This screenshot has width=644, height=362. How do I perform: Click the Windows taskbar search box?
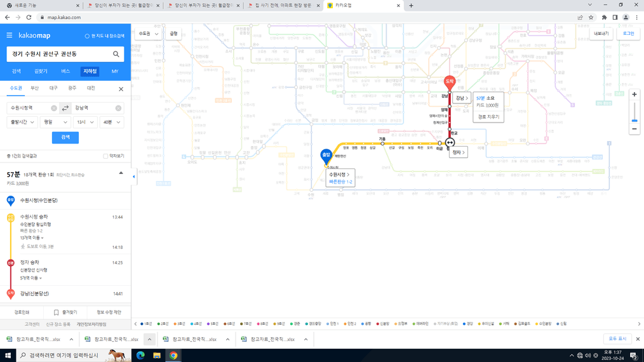click(73, 356)
